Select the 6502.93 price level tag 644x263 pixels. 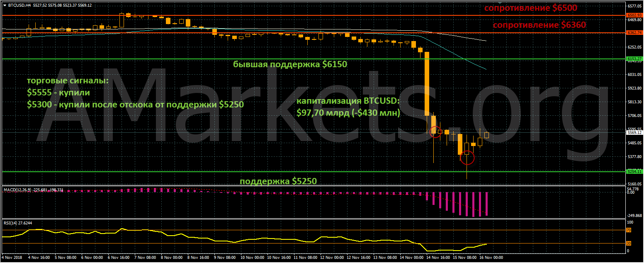634,15
